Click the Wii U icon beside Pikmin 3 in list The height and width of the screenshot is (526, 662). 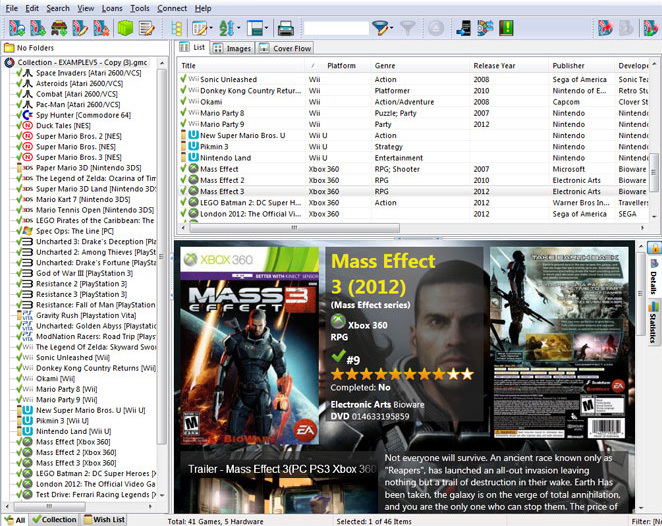tap(193, 146)
